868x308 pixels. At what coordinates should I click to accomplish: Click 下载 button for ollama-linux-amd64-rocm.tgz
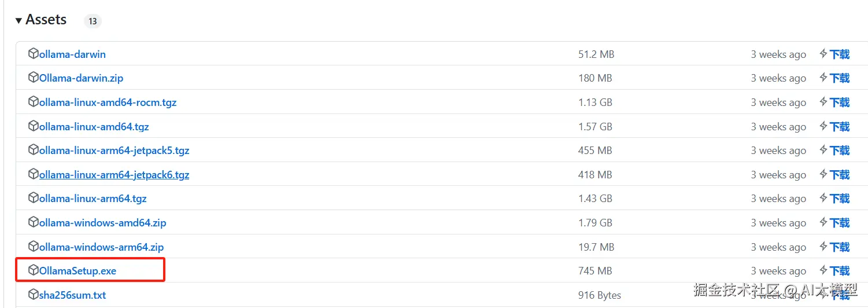840,102
